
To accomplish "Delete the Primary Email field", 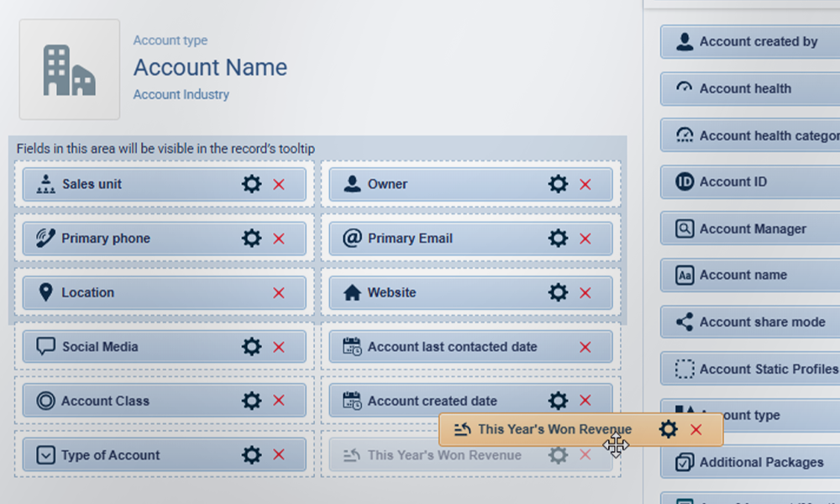I will pyautogui.click(x=585, y=239).
